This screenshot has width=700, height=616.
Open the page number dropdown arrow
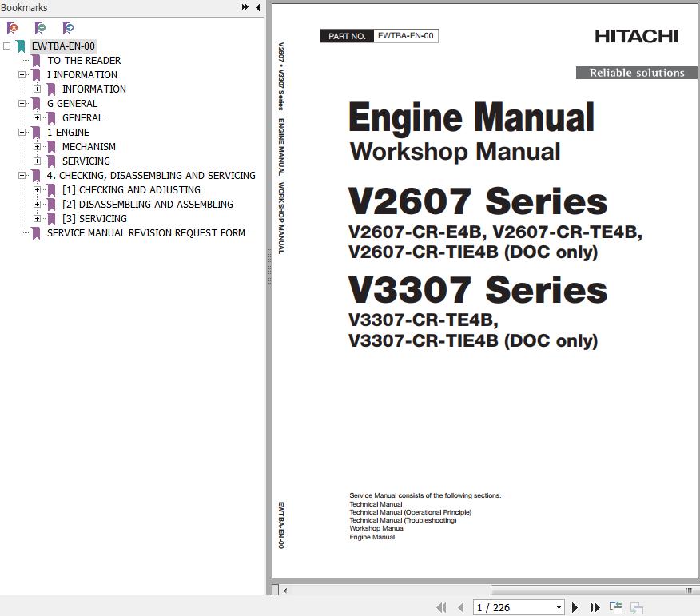point(559,608)
